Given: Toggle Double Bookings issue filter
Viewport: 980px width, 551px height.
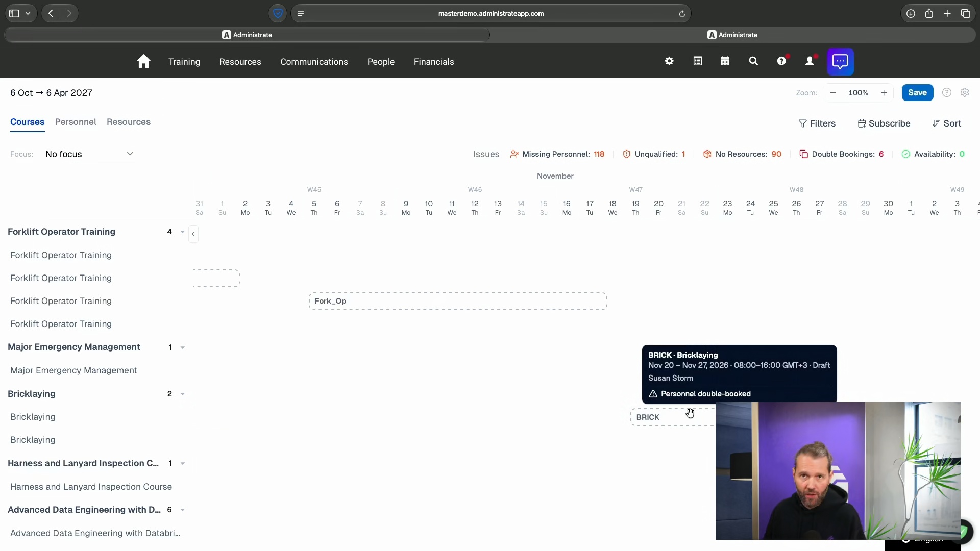Looking at the screenshot, I should [842, 154].
